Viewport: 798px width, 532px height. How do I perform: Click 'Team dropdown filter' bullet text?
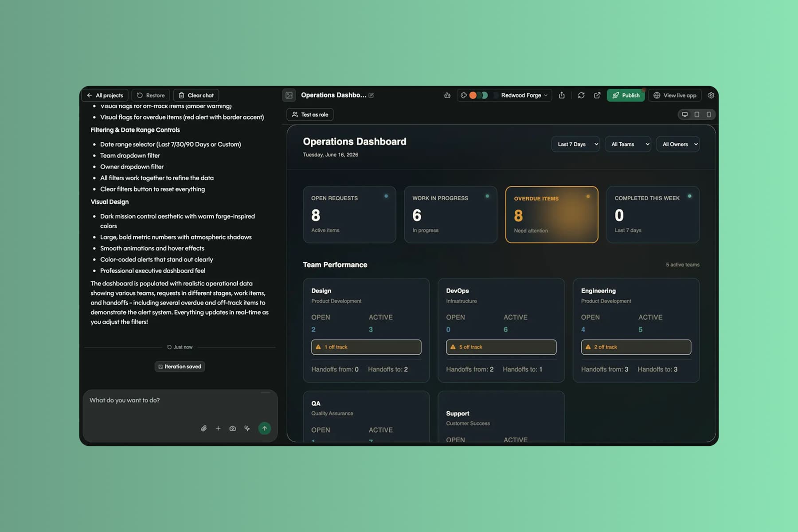coord(130,156)
